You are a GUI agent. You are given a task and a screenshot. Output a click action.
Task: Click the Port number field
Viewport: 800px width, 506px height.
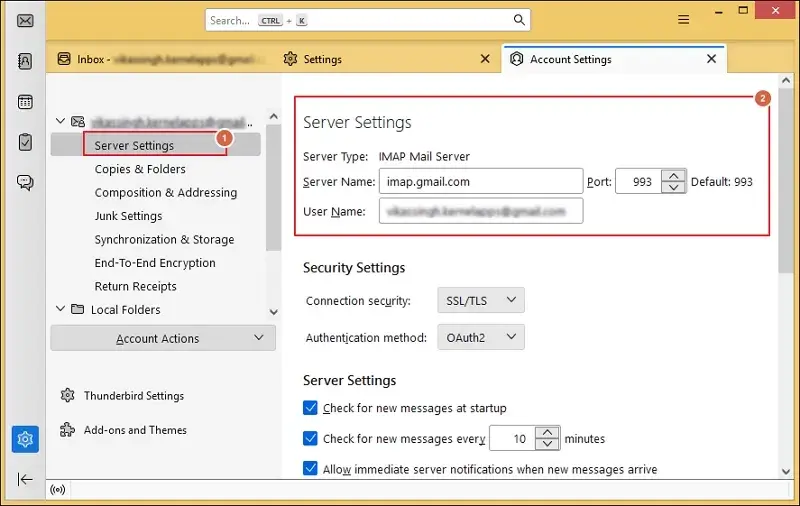pos(638,182)
